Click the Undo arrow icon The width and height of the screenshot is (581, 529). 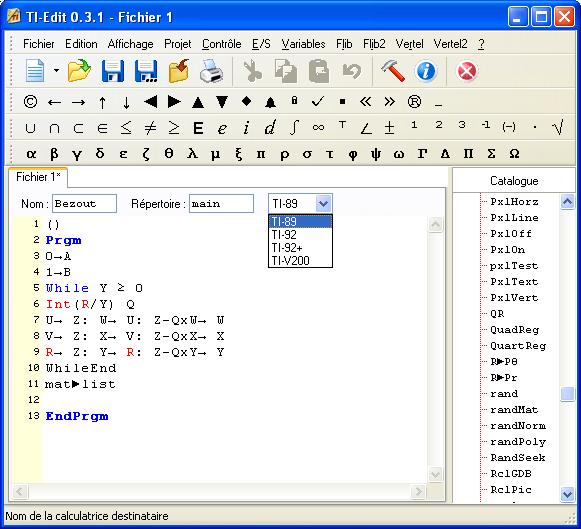[x=351, y=71]
